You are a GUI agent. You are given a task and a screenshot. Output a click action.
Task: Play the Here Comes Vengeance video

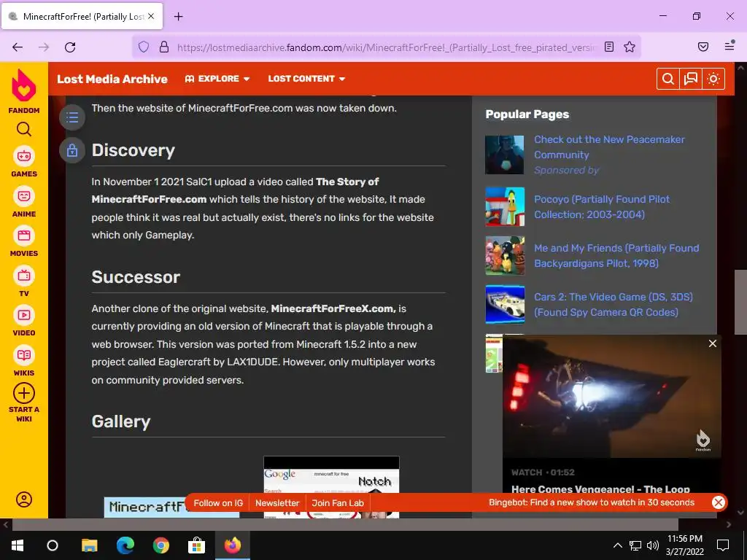(612, 396)
